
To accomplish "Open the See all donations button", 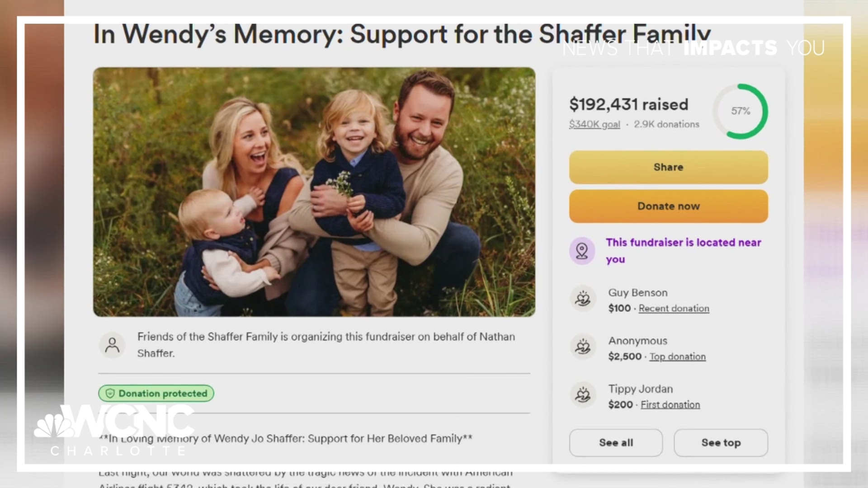I will [x=616, y=443].
